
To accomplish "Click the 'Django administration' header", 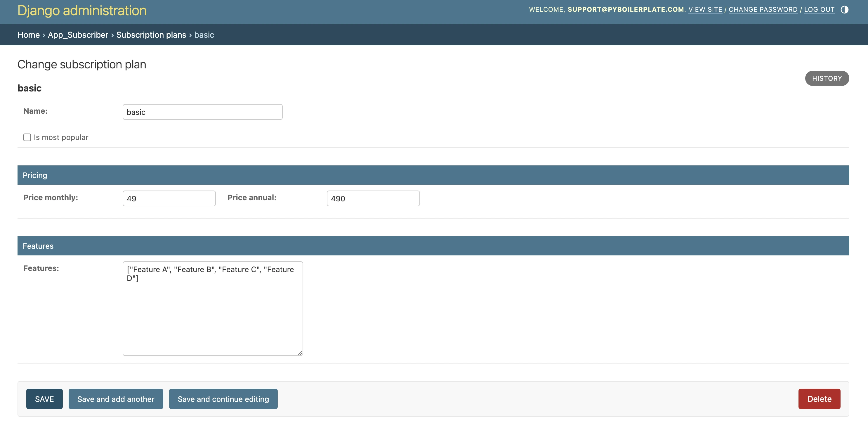I will (x=82, y=11).
